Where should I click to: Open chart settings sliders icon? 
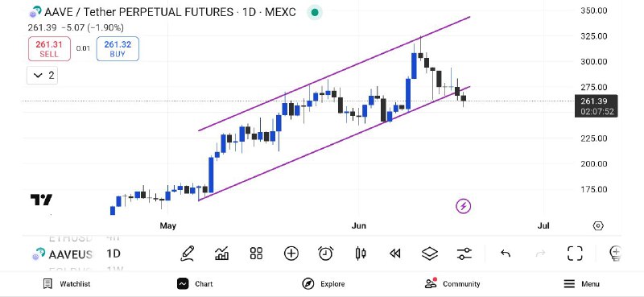point(464,254)
